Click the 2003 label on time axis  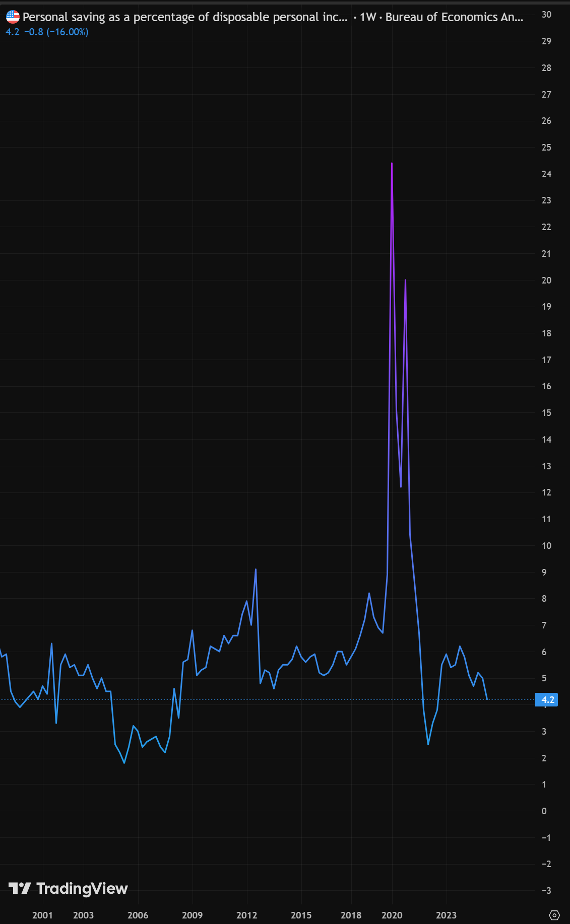(83, 915)
